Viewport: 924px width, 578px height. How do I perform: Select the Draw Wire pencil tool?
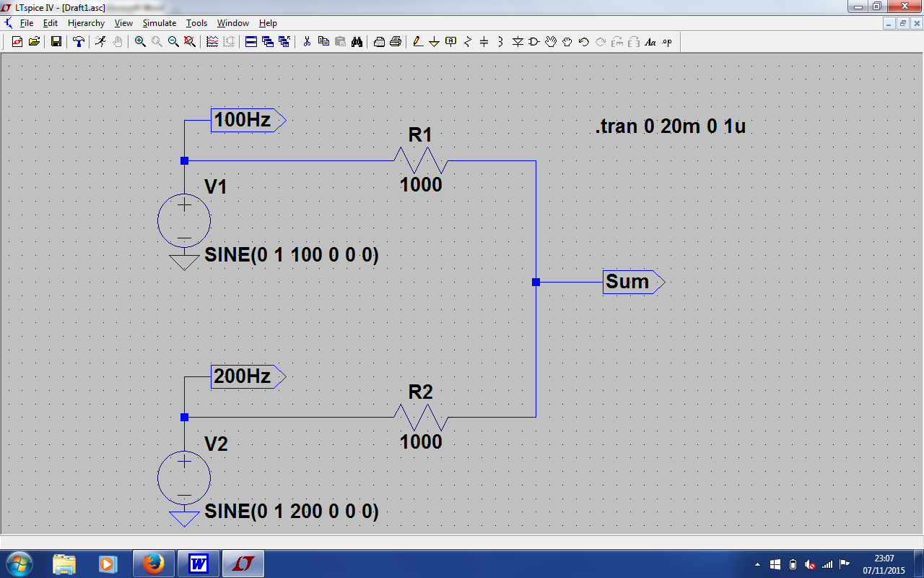coord(418,42)
